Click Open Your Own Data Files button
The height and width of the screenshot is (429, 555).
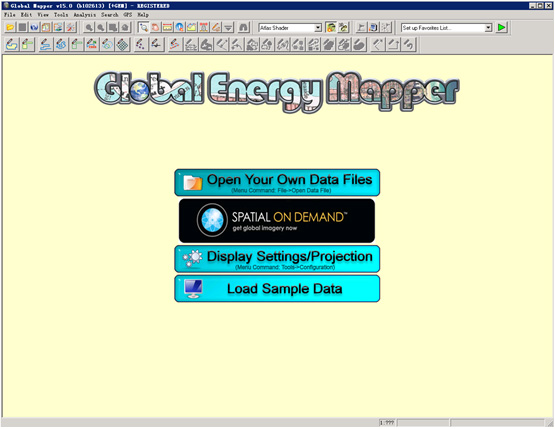point(277,182)
